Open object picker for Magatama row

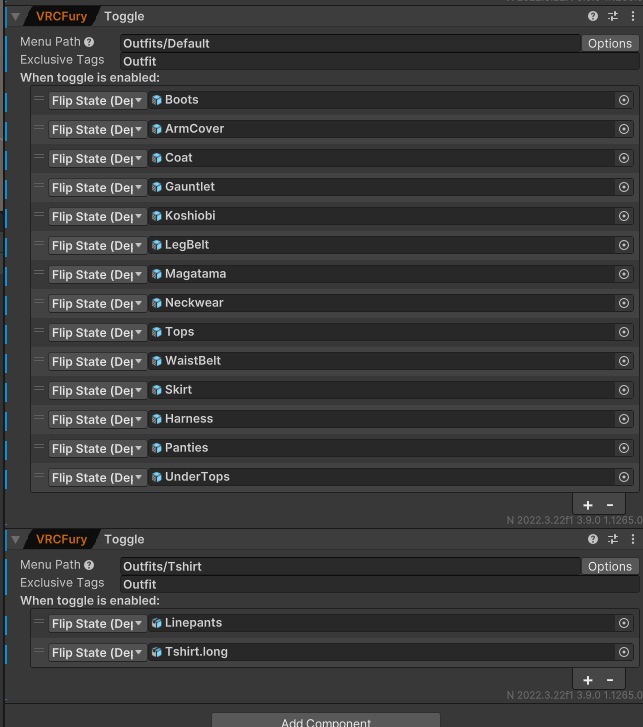pyautogui.click(x=624, y=274)
